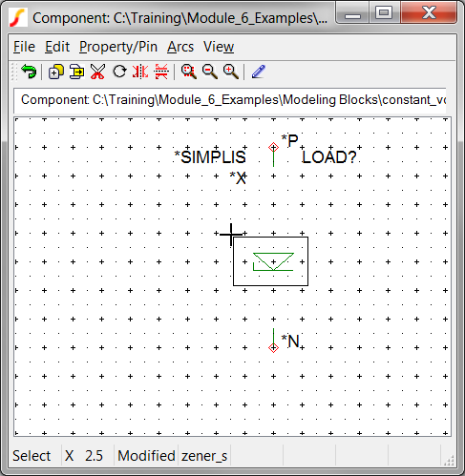Open the View menu
The height and width of the screenshot is (476, 465).
pyautogui.click(x=219, y=47)
